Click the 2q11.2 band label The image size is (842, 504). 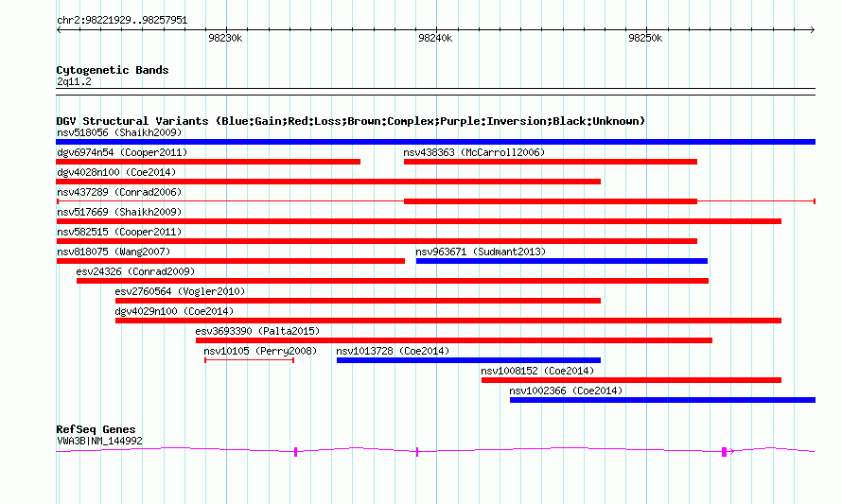[74, 82]
